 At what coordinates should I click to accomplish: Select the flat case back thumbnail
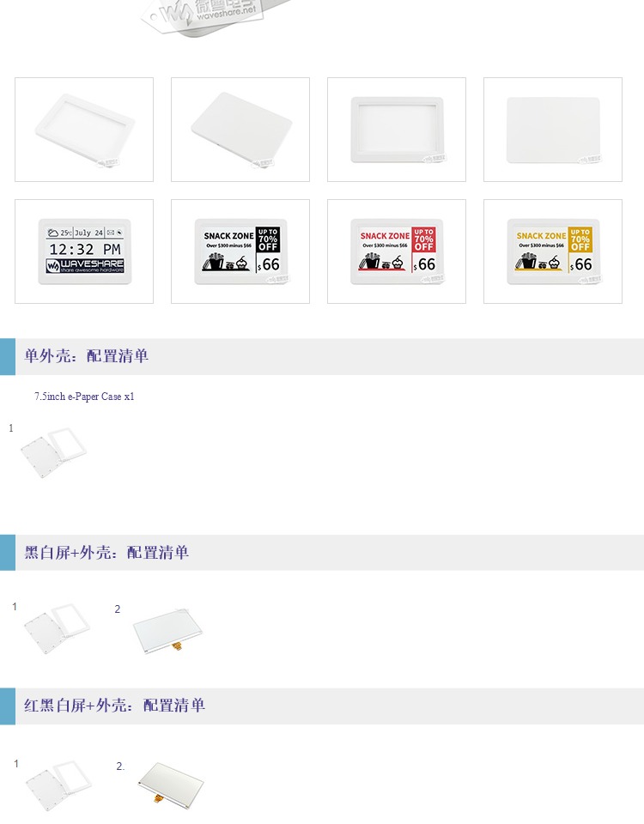coord(552,130)
